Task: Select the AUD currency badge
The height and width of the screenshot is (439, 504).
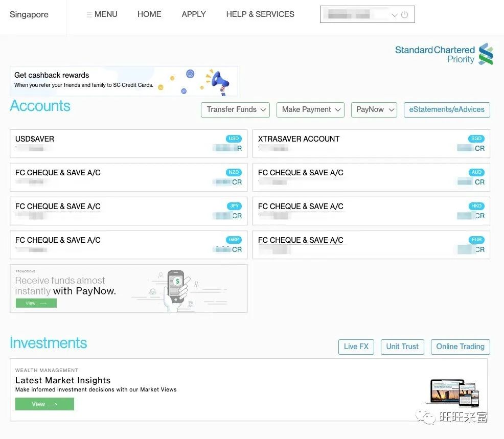Action: pos(476,172)
